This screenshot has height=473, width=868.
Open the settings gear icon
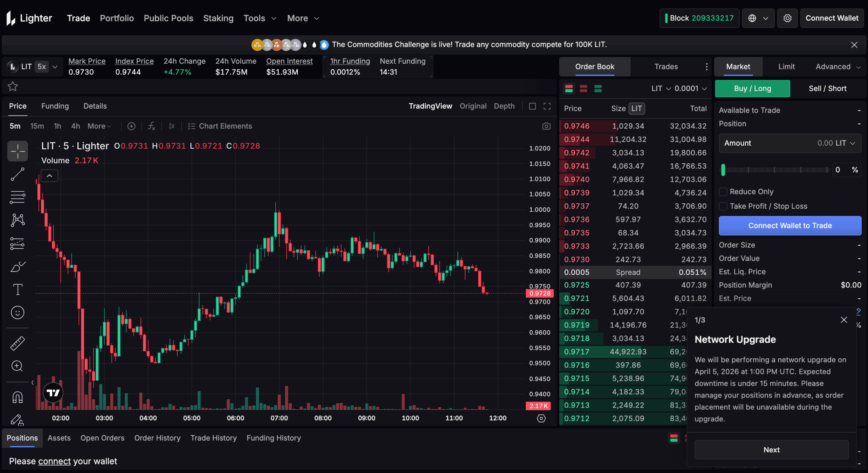pos(787,18)
